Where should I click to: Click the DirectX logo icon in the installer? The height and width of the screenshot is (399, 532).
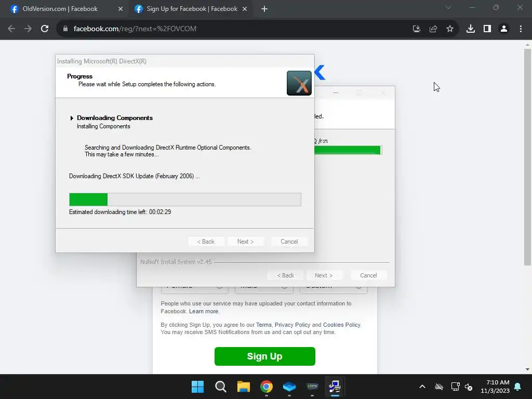[x=299, y=83]
